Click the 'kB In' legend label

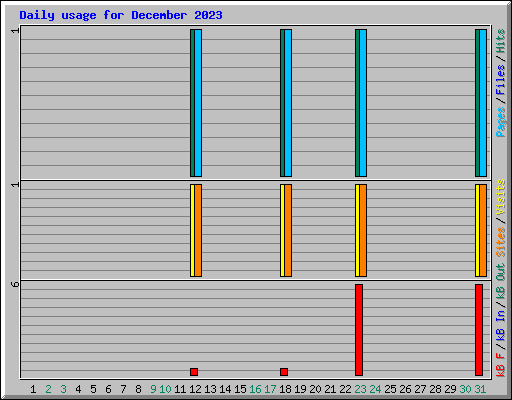pyautogui.click(x=500, y=325)
